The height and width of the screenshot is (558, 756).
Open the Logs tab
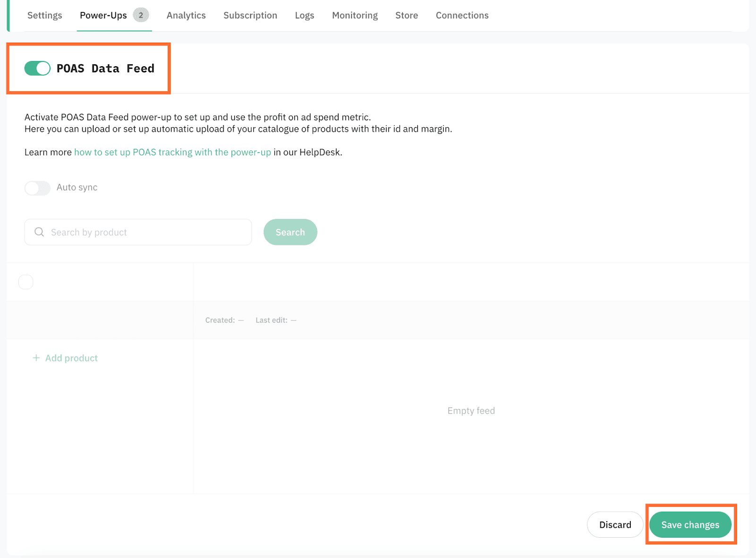pos(304,15)
